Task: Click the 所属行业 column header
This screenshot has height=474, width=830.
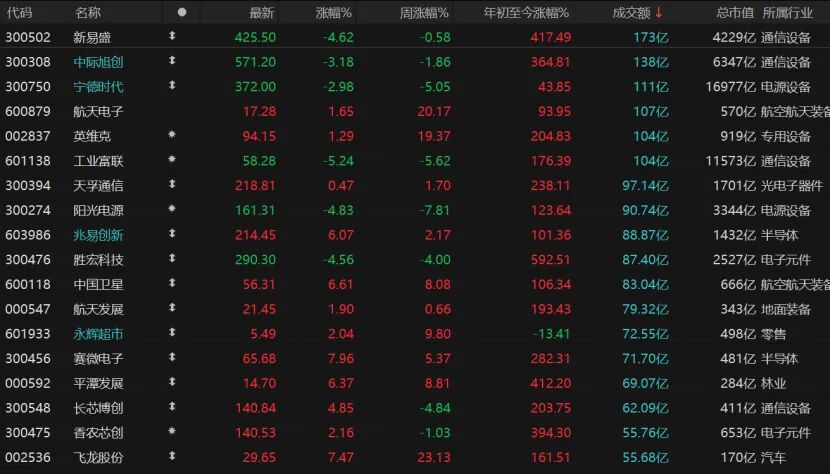Action: point(787,13)
